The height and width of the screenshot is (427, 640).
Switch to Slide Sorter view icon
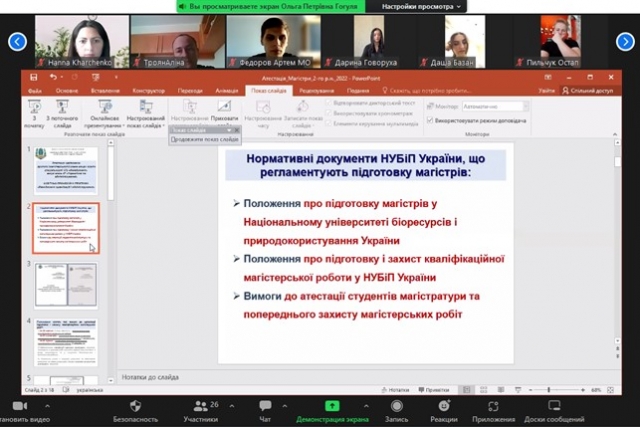(x=483, y=390)
